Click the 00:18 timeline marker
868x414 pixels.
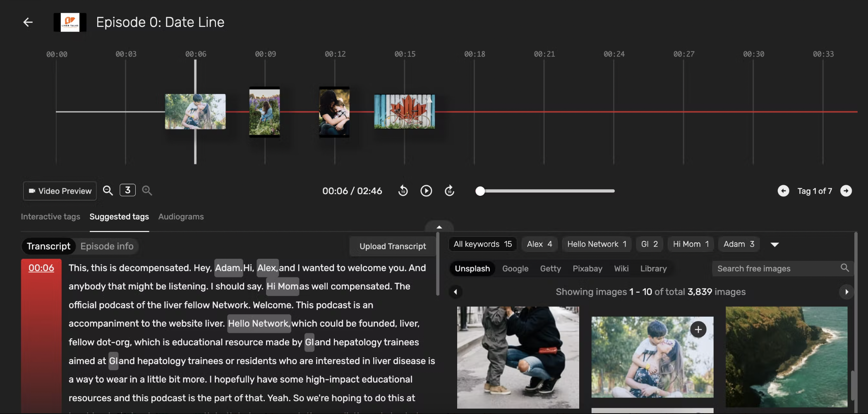coord(475,54)
